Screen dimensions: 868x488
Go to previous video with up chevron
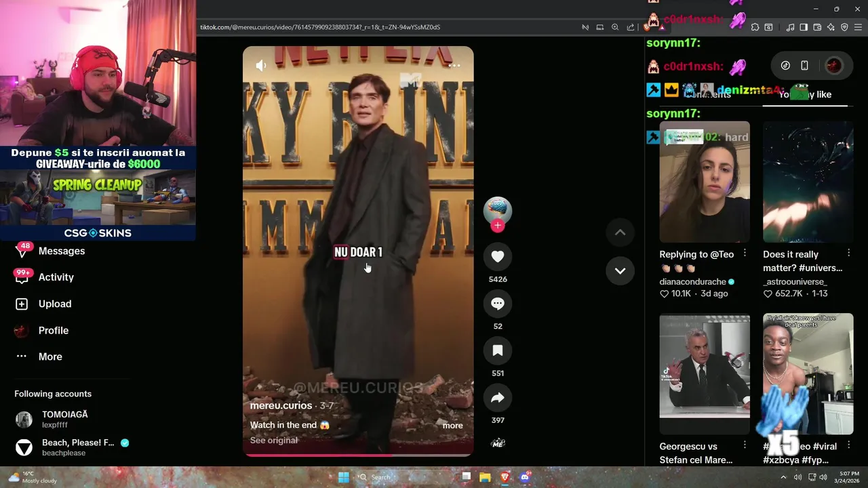pos(620,232)
